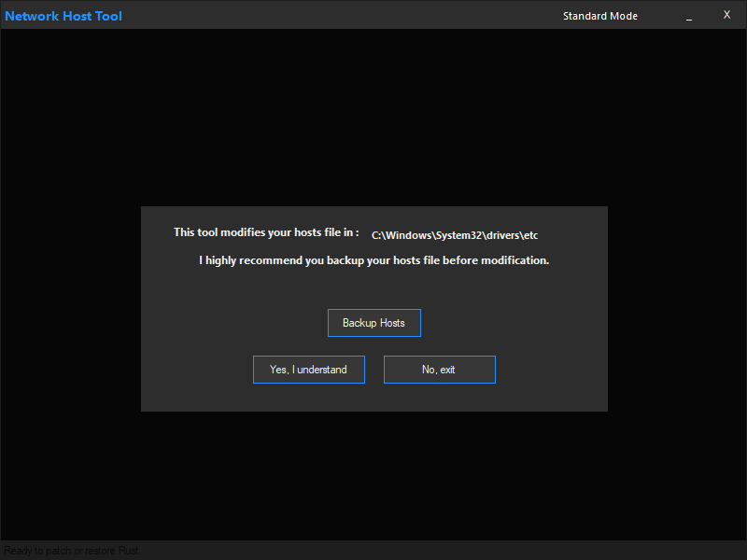Click the backup recommendation warning text

point(373,259)
